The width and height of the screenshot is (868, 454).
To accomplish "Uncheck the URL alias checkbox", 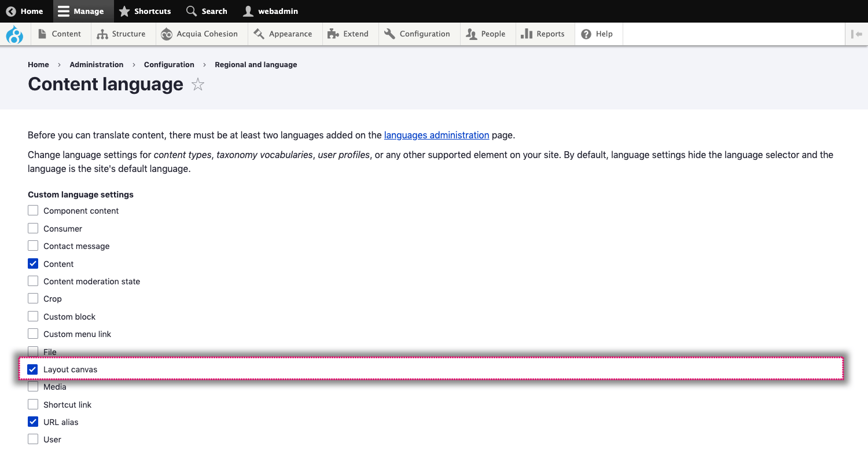I will pos(33,422).
